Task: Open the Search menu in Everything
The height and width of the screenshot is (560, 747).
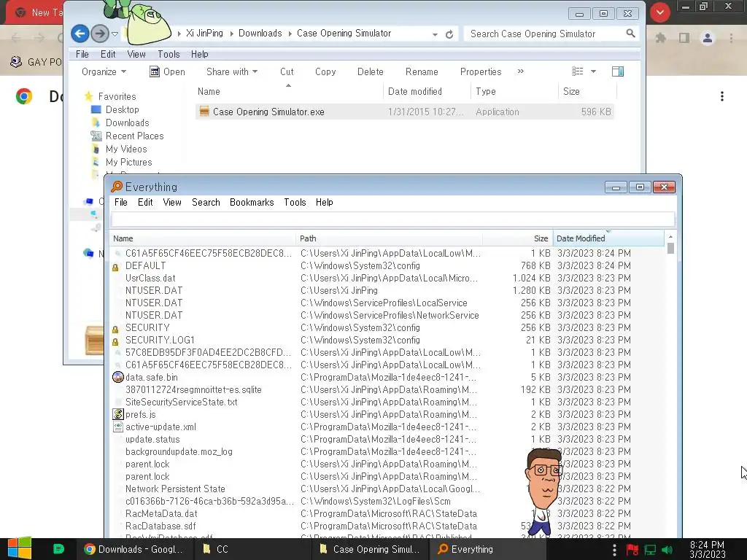Action: point(206,202)
